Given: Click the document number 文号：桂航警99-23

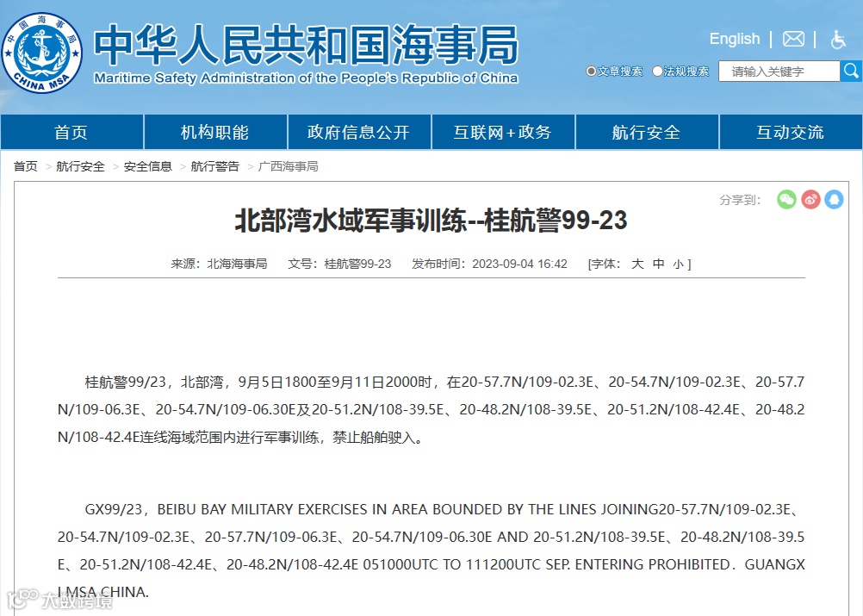Looking at the screenshot, I should click(x=339, y=264).
